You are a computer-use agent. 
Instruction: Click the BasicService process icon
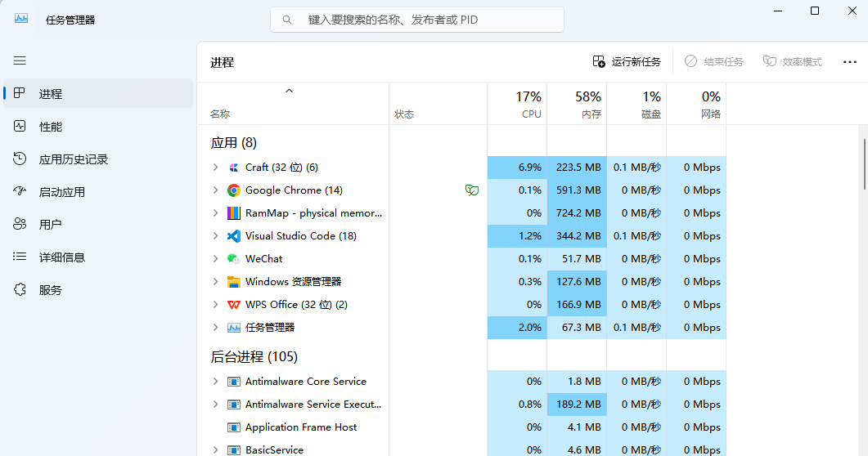[234, 450]
